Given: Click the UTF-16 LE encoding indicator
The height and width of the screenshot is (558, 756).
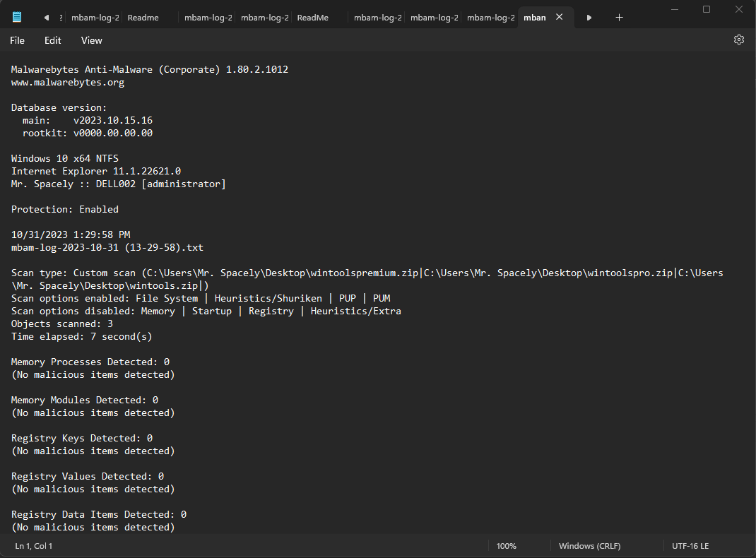Looking at the screenshot, I should click(690, 546).
